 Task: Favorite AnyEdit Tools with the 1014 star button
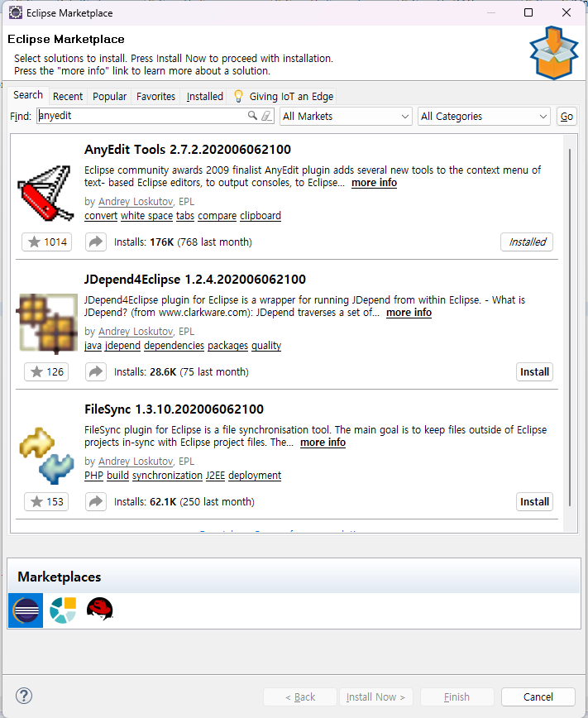[x=46, y=242]
